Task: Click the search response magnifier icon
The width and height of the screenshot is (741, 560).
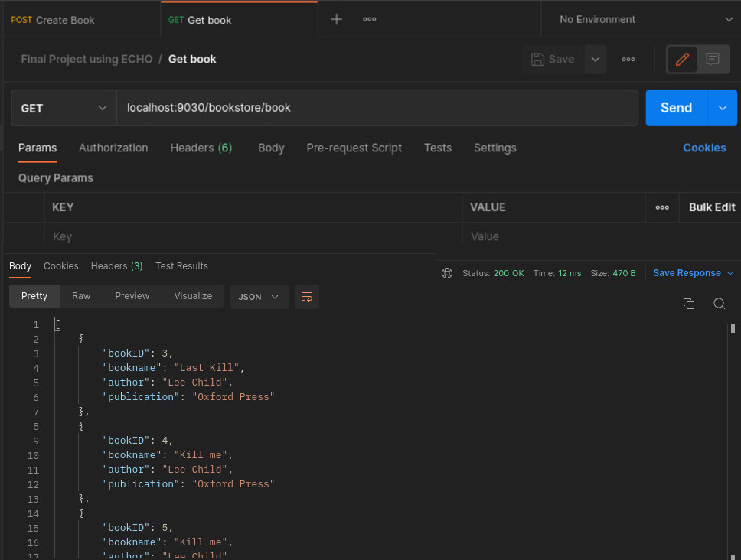Action: coord(719,304)
